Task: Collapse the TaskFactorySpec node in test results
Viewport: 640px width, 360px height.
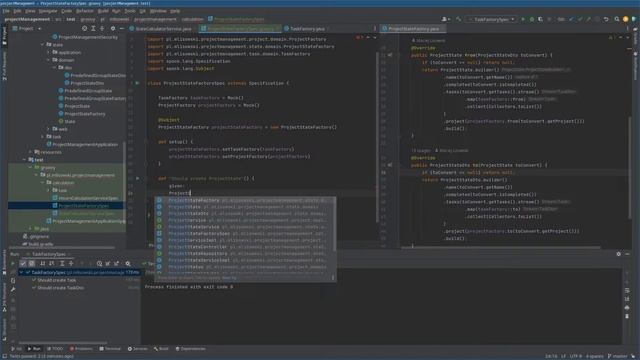Action: click(x=21, y=272)
